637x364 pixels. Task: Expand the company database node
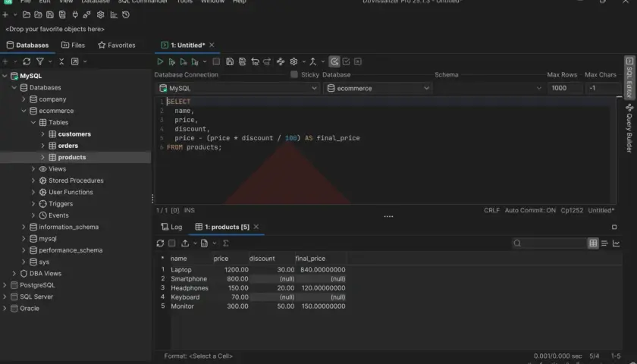[x=24, y=99]
